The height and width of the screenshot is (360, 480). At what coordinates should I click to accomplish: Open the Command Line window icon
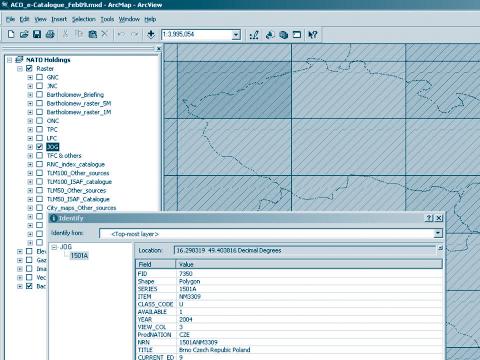(297, 34)
